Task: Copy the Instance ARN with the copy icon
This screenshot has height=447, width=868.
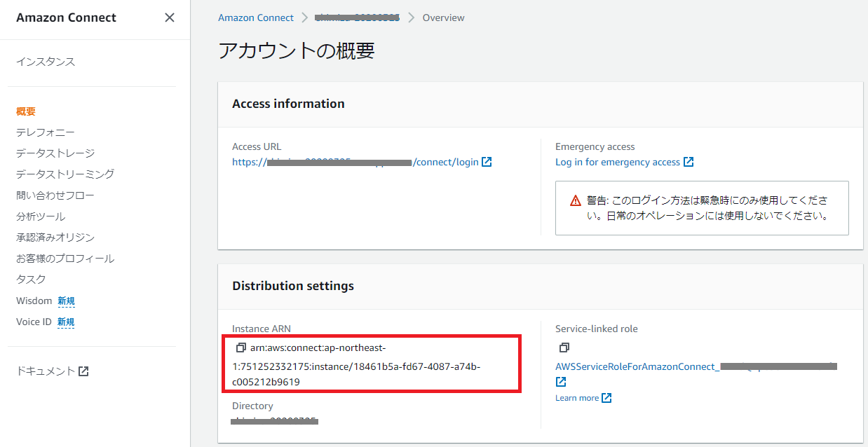Action: tap(240, 348)
